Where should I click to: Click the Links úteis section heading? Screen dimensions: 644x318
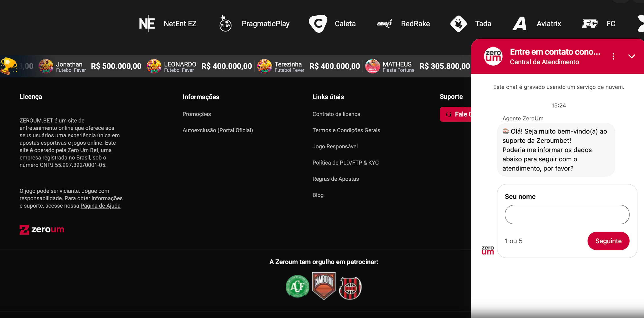[x=328, y=97]
